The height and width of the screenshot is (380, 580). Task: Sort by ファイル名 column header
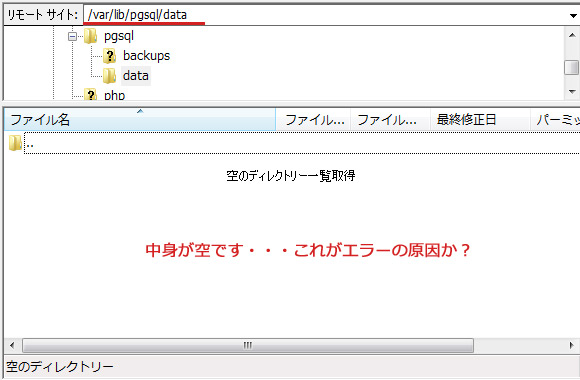coord(139,120)
